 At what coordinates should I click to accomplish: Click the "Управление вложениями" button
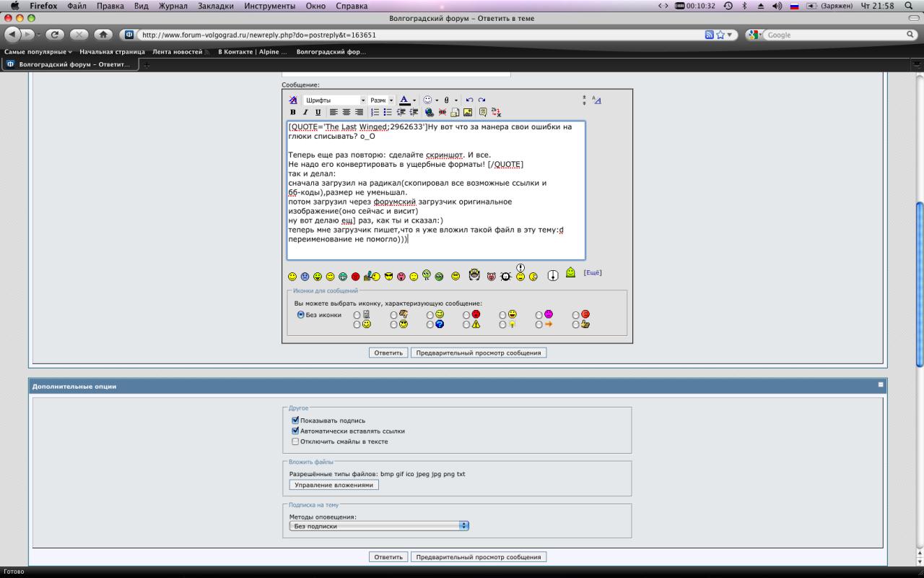pos(334,485)
